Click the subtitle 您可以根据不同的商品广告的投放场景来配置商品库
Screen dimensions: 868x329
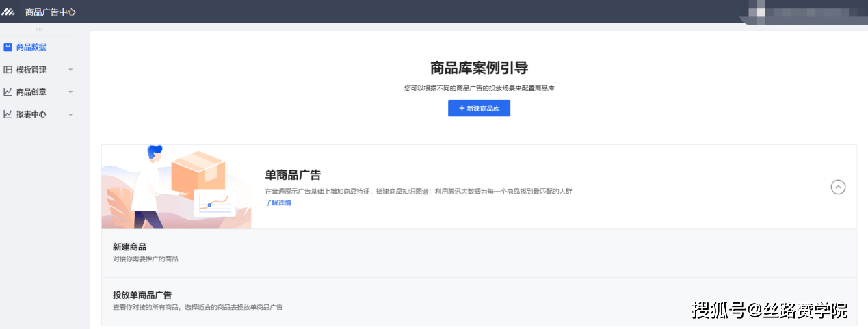pos(479,88)
